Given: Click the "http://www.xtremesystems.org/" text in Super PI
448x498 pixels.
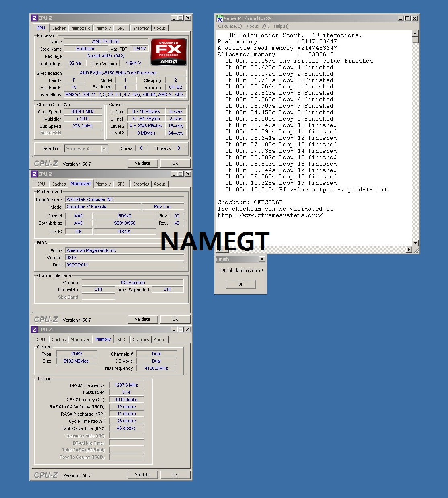Looking at the screenshot, I should click(x=270, y=215).
